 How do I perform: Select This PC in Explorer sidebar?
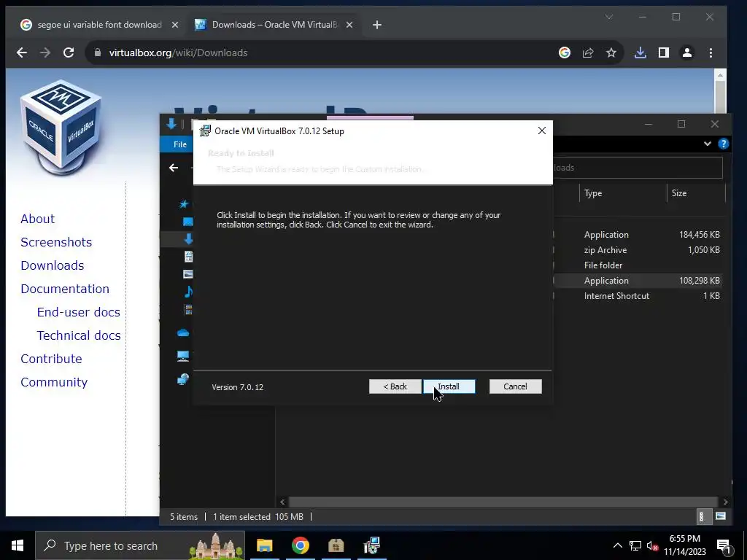point(183,356)
